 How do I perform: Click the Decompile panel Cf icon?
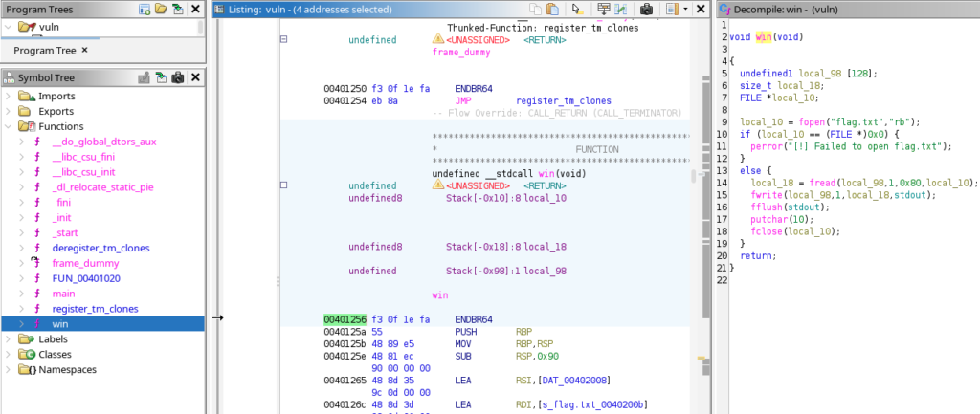point(724,10)
